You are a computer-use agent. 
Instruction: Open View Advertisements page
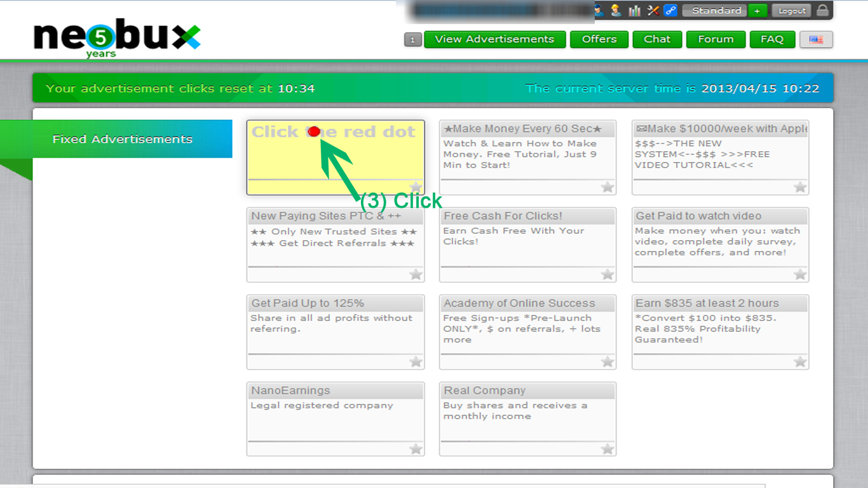[494, 39]
